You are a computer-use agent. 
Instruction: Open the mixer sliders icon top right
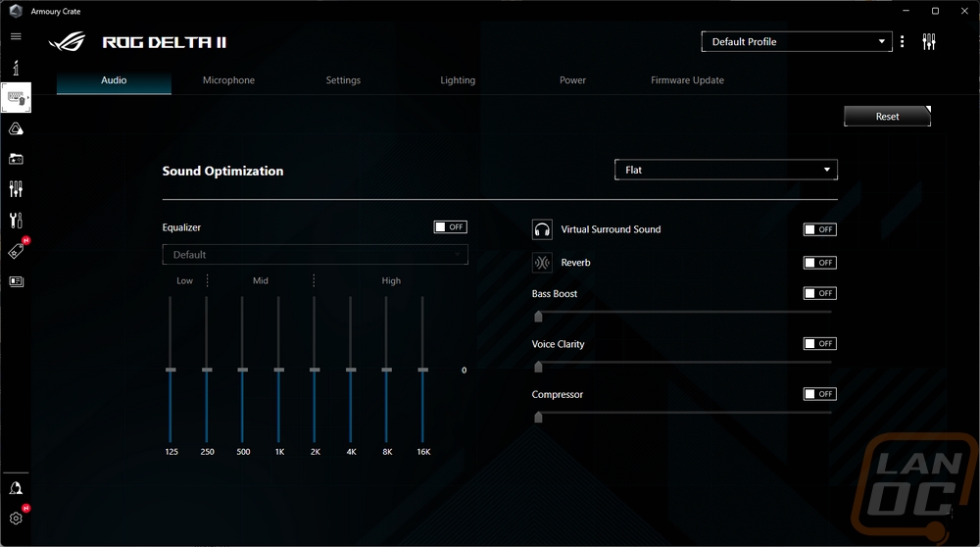click(929, 42)
